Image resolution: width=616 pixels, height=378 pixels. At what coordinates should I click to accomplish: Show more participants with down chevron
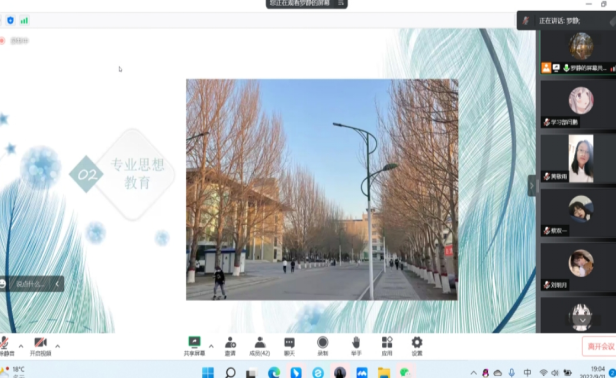(583, 320)
